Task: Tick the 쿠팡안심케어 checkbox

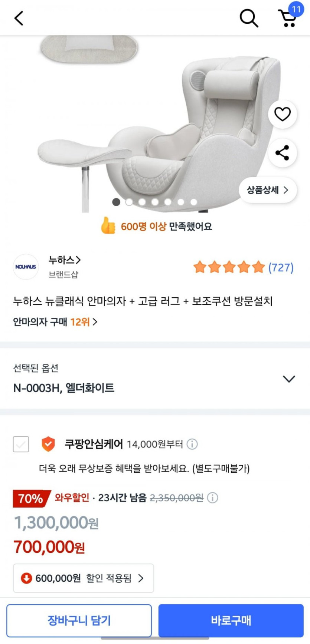Action: click(x=21, y=444)
